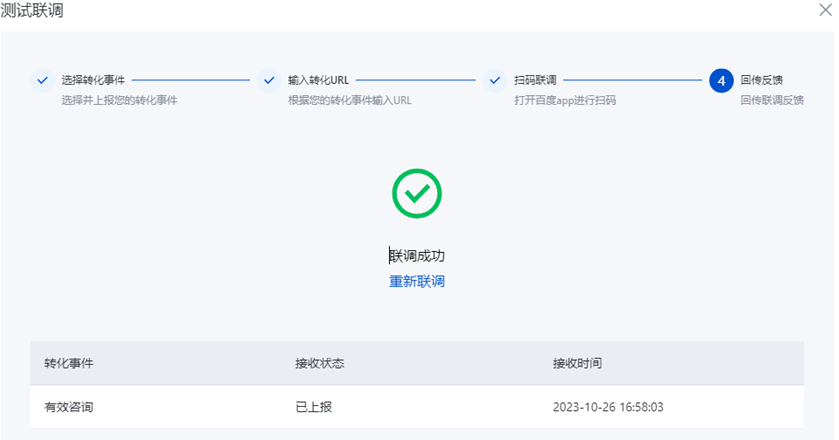This screenshot has width=839, height=440.
Task: Close the 测试联调 dialog
Action: click(x=825, y=10)
